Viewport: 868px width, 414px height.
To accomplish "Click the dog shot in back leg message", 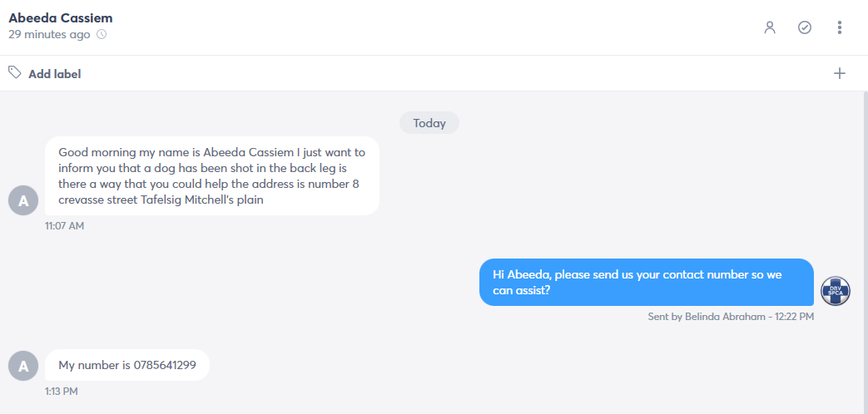I will point(212,175).
